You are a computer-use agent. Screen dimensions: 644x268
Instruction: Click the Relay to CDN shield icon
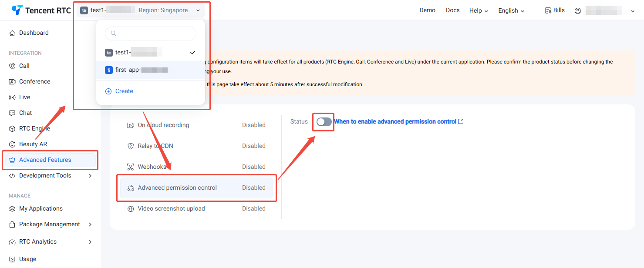point(130,146)
